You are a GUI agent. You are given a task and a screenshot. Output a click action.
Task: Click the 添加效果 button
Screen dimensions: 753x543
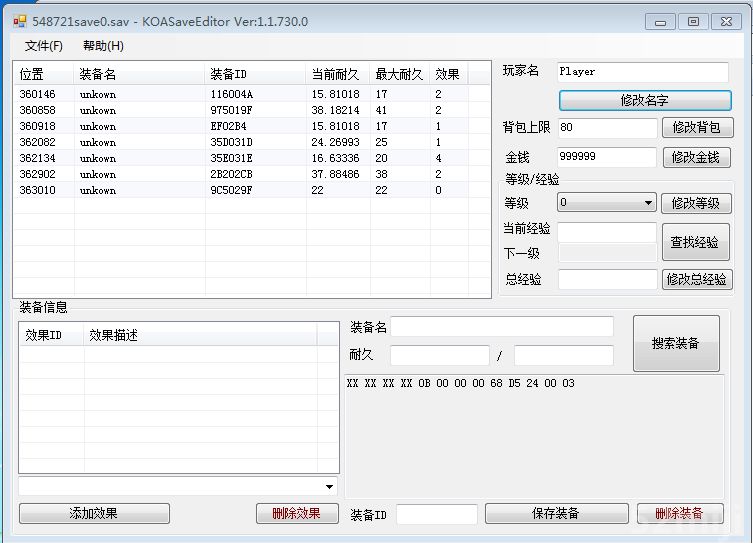tap(94, 513)
